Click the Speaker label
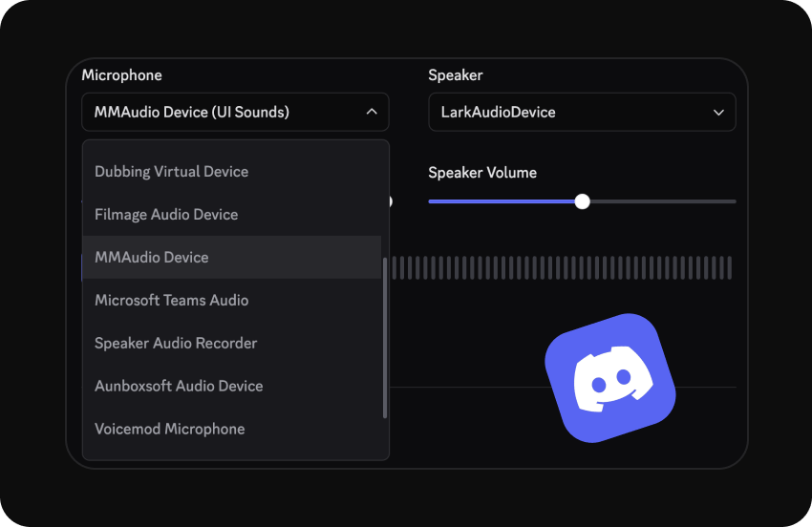 [455, 75]
